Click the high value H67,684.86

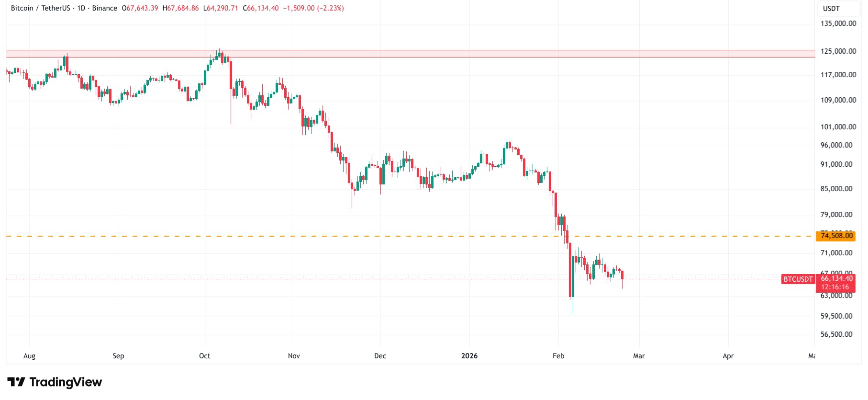point(180,8)
